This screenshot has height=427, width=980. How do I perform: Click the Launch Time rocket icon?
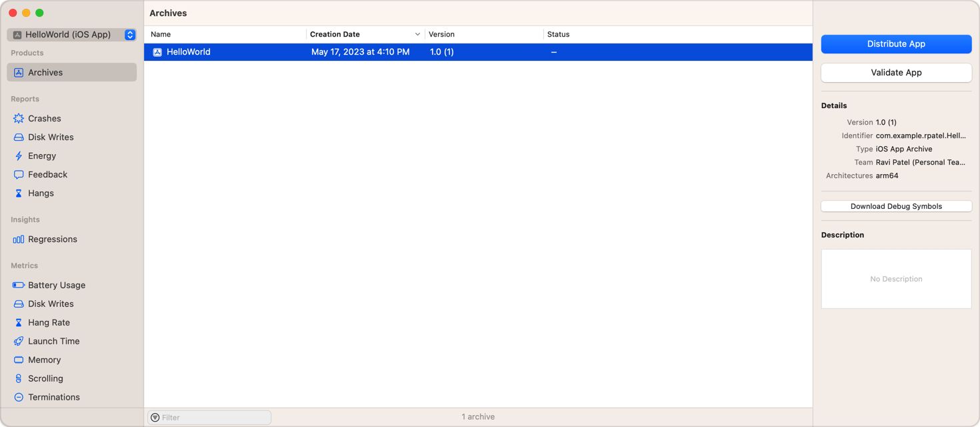(19, 341)
